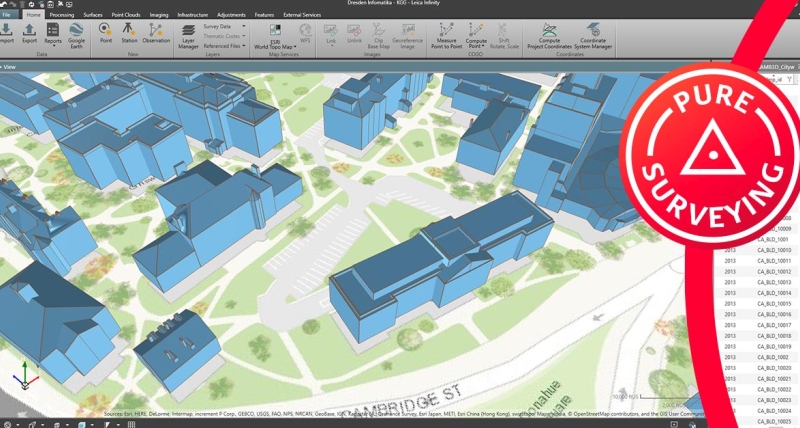
Task: Switch to the Infrastructure tab
Action: tap(193, 17)
